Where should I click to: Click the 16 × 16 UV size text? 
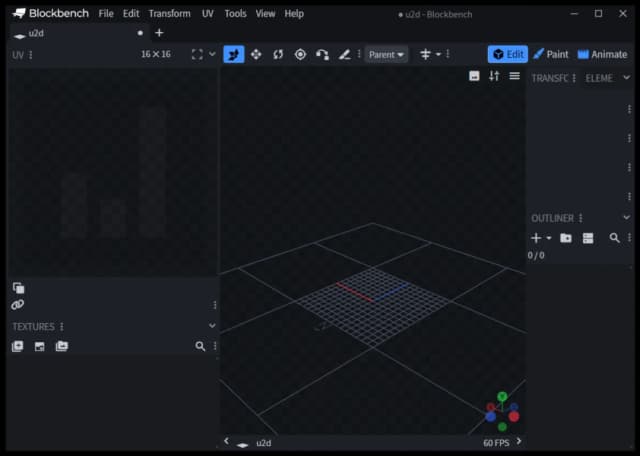click(x=156, y=54)
